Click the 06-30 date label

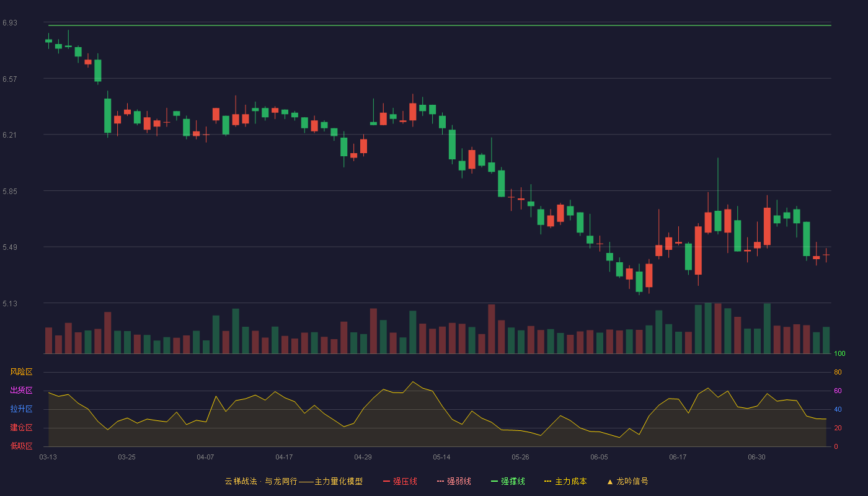[756, 457]
